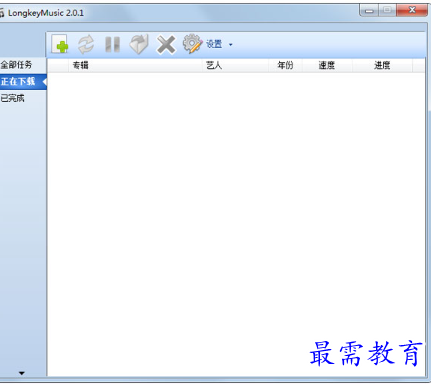Sort by the 进度 column header
The height and width of the screenshot is (385, 431).
coord(382,65)
